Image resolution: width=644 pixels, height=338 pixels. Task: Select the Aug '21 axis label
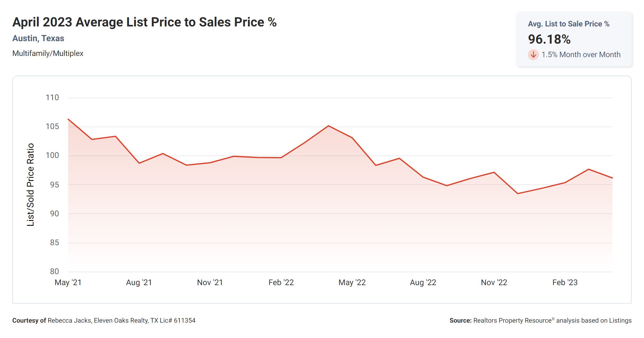(x=139, y=282)
